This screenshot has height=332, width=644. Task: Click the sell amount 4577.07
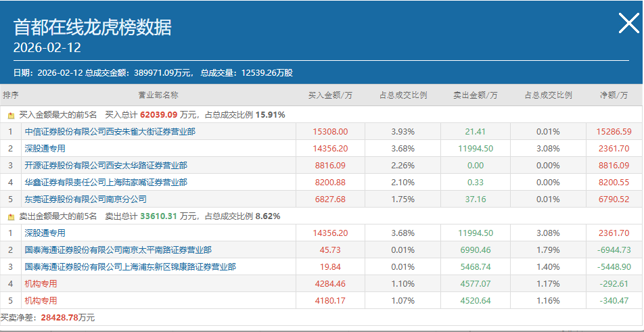[476, 283]
